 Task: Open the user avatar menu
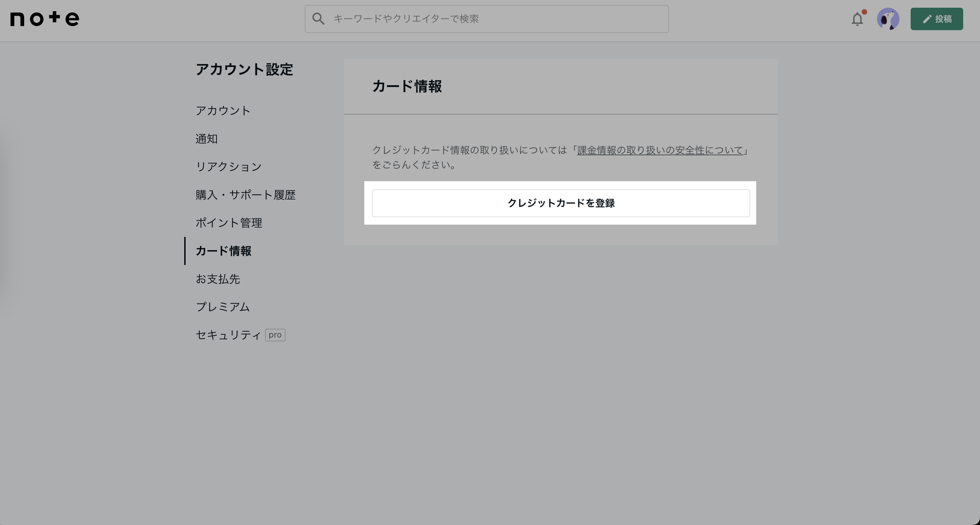click(x=888, y=19)
